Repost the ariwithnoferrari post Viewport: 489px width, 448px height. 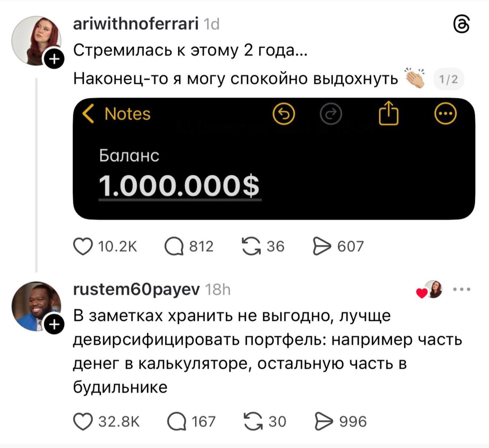251,247
